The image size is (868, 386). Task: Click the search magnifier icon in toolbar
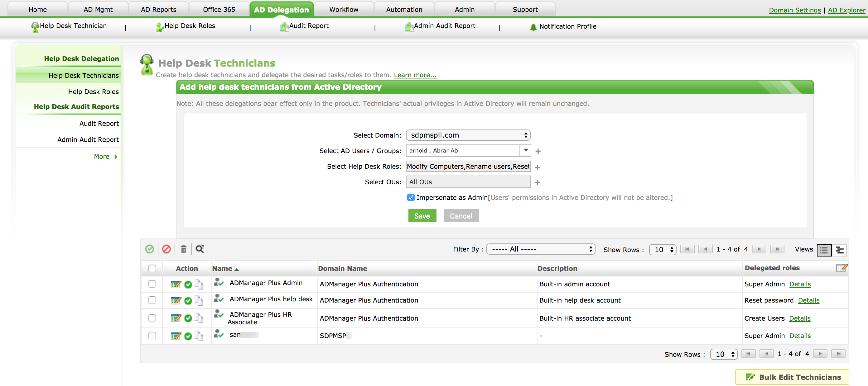[x=200, y=249]
